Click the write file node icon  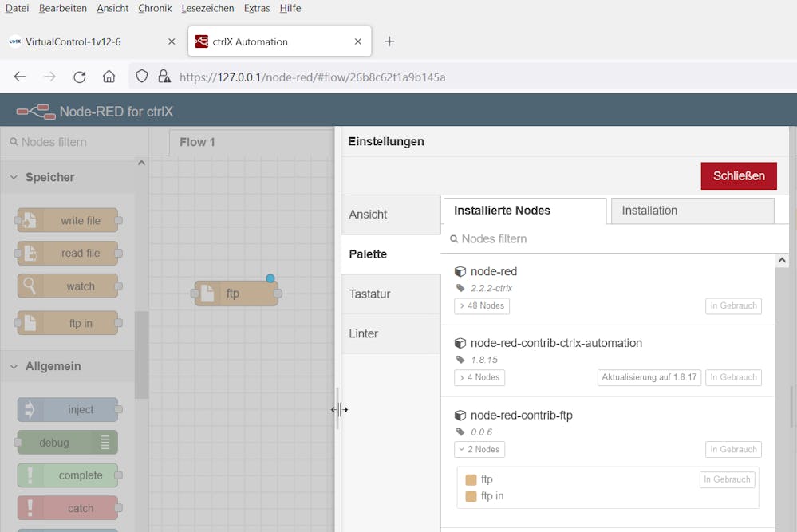29,220
